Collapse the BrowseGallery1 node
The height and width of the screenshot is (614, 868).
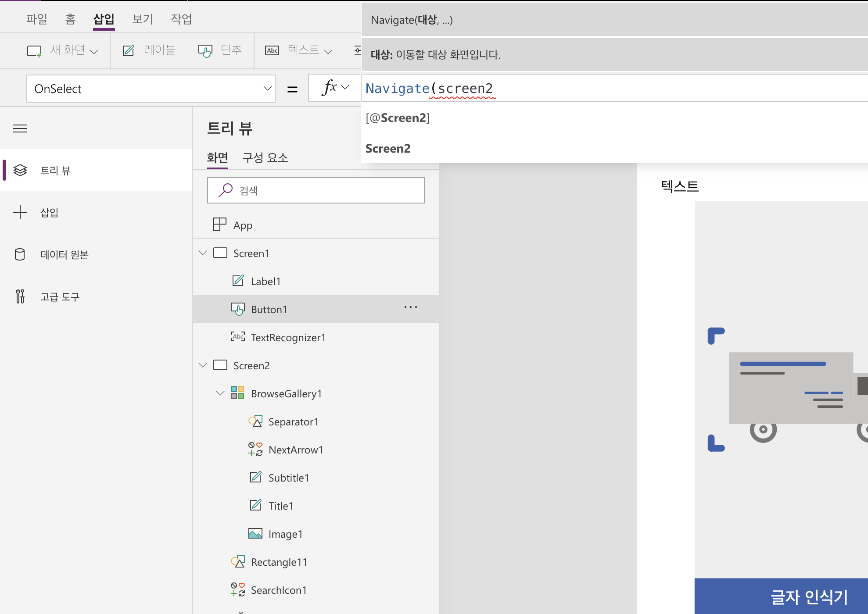[220, 393]
